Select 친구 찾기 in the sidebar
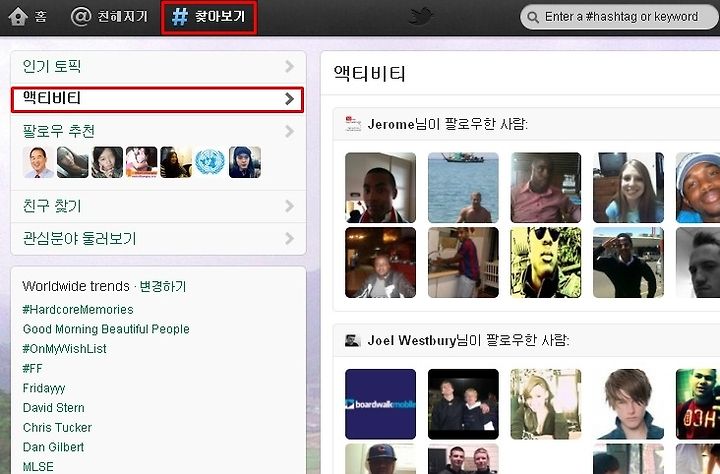This screenshot has width=720, height=474. click(158, 206)
